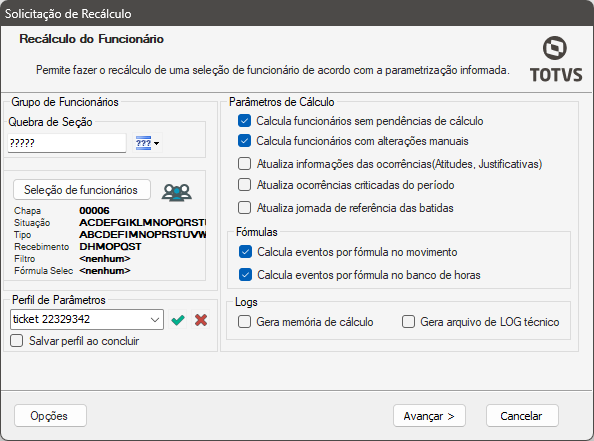This screenshot has height=441, width=594.
Task: Toggle Calcula eventos por fórmula no banco de horas
Action: tap(245, 275)
